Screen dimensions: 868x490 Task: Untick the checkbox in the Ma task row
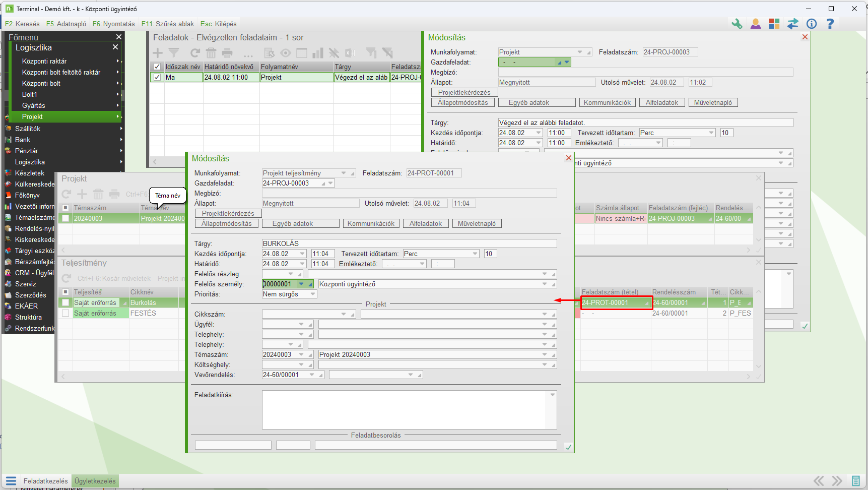coord(157,77)
